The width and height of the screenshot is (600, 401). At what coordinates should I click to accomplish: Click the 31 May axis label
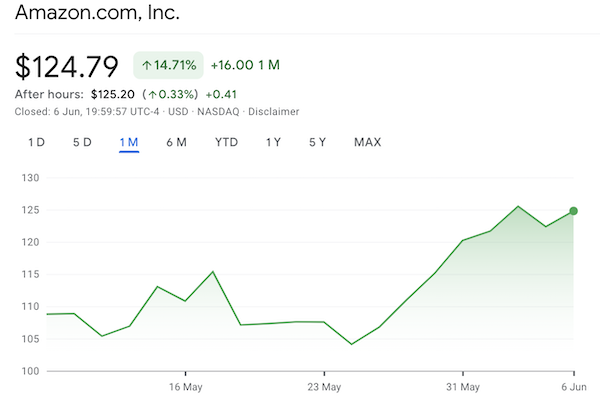tap(463, 387)
